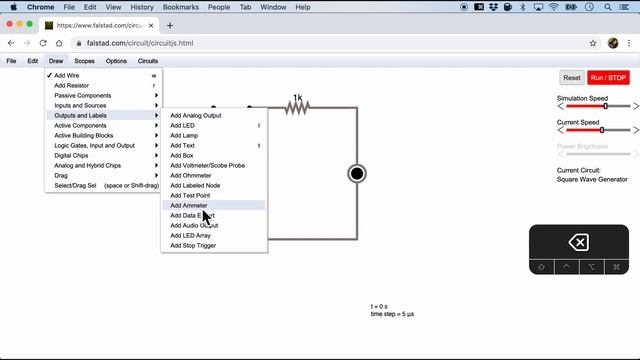Open the Draw menu
Image resolution: width=640 pixels, height=360 pixels.
pyautogui.click(x=56, y=61)
